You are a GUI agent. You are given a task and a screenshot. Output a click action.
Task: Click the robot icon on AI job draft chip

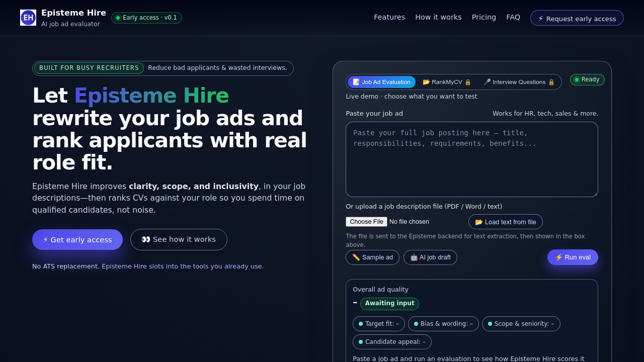tap(414, 257)
